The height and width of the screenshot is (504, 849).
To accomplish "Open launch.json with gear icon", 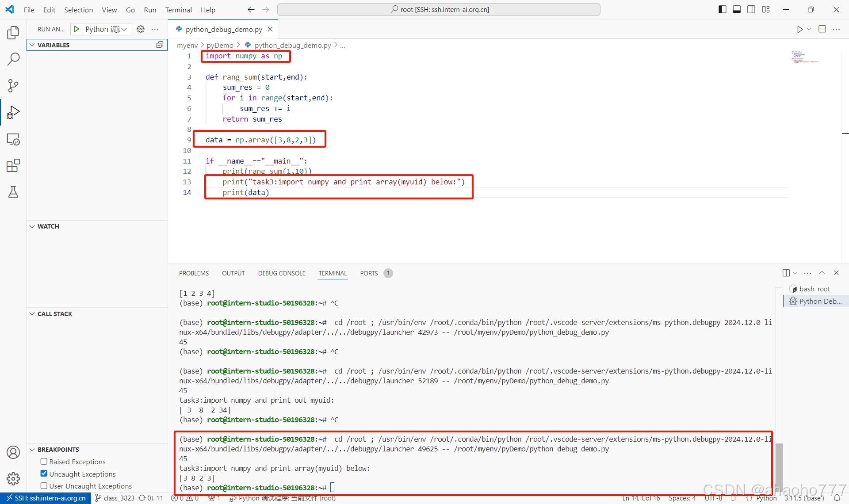I will point(141,29).
